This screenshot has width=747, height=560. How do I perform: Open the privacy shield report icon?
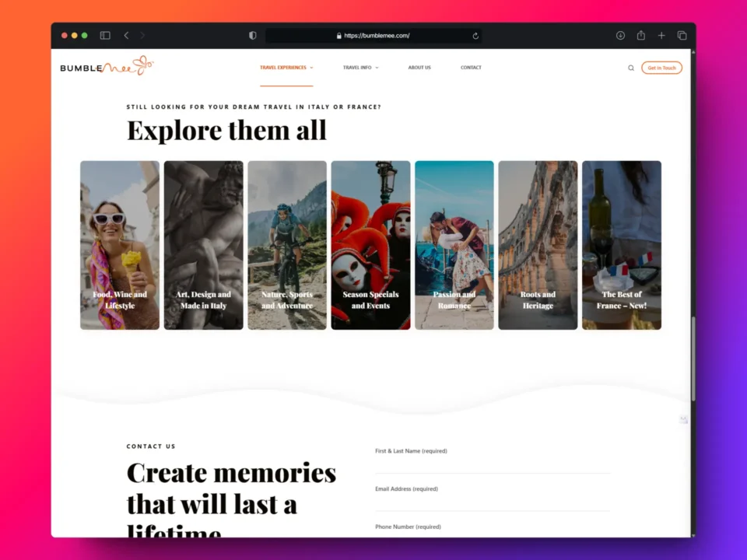pyautogui.click(x=252, y=35)
